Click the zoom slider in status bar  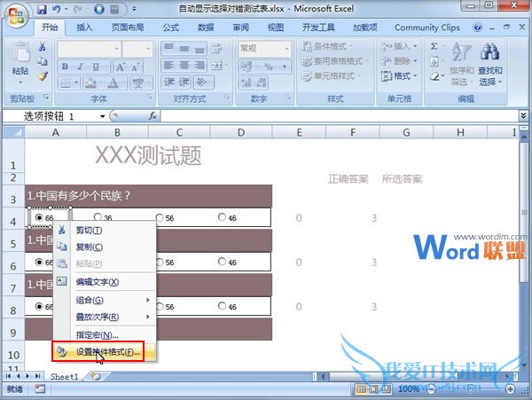(x=470, y=389)
